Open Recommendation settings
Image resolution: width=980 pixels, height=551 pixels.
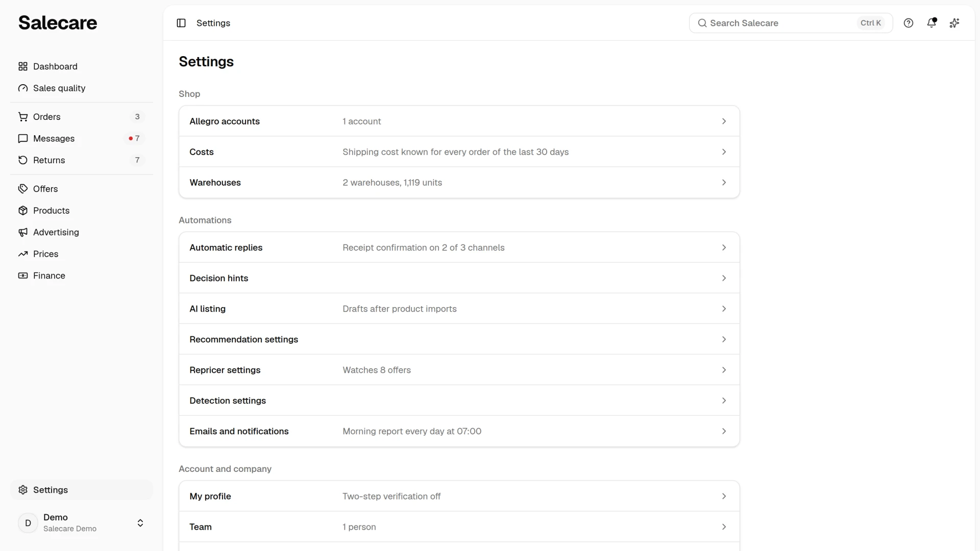(459, 339)
